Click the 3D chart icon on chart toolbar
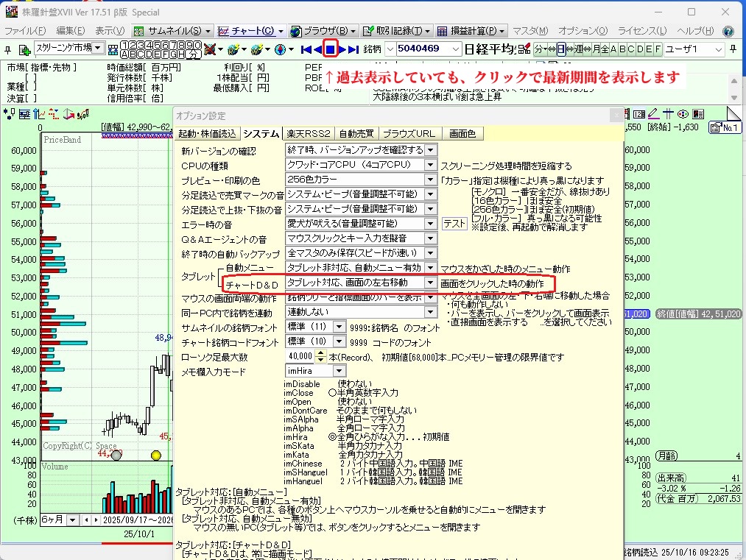The width and height of the screenshot is (746, 560). [x=70, y=113]
